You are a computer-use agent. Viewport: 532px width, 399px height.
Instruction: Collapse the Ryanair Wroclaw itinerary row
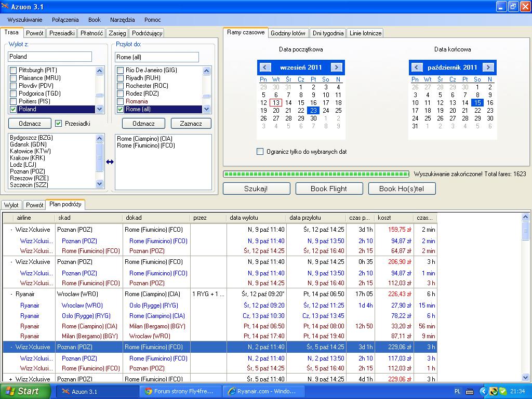click(11, 294)
